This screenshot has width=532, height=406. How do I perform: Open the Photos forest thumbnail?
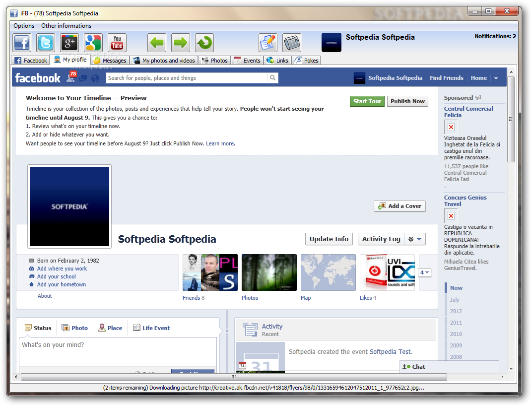(x=269, y=272)
